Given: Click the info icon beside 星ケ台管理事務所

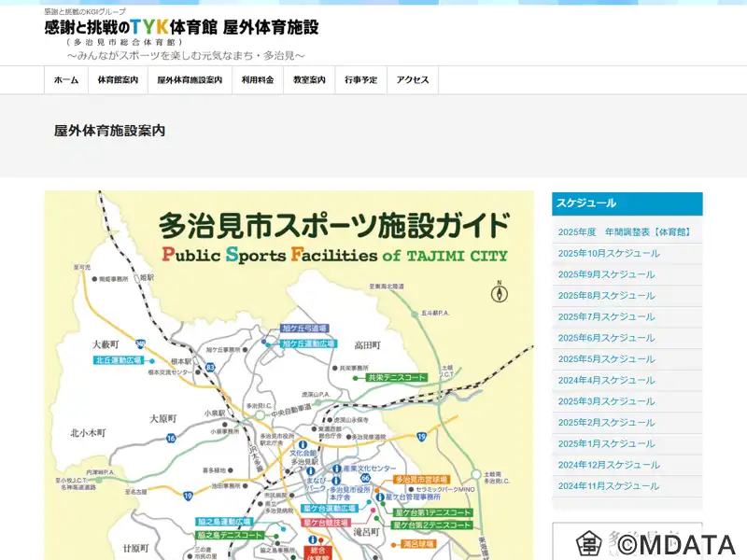Looking at the screenshot, I should tap(380, 497).
